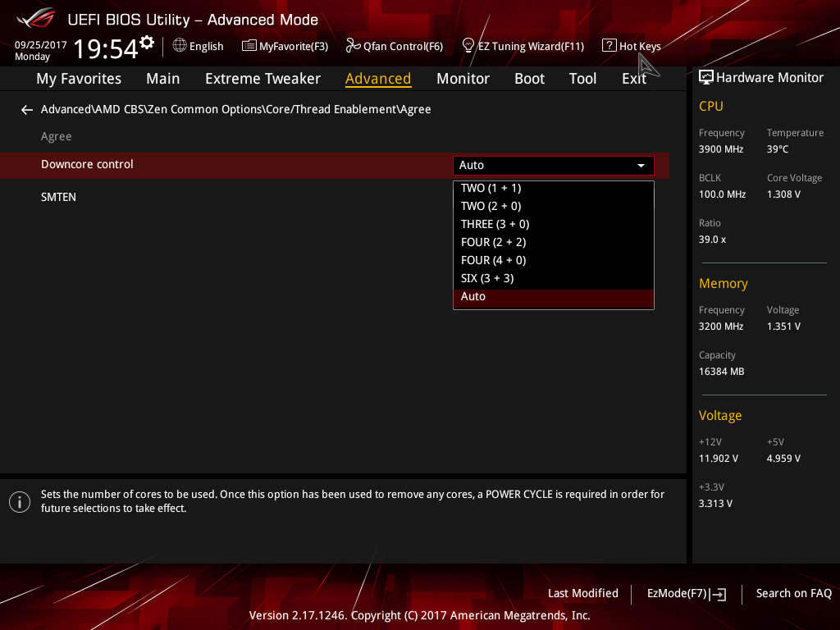The width and height of the screenshot is (840, 630).
Task: Click Search on FAQ
Action: [x=793, y=594]
